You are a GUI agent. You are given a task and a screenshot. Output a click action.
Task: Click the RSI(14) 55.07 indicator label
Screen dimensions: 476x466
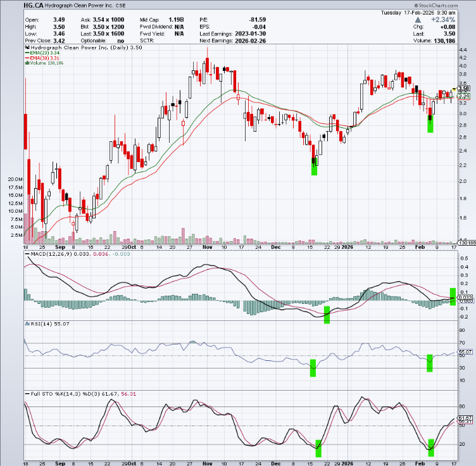(x=50, y=324)
